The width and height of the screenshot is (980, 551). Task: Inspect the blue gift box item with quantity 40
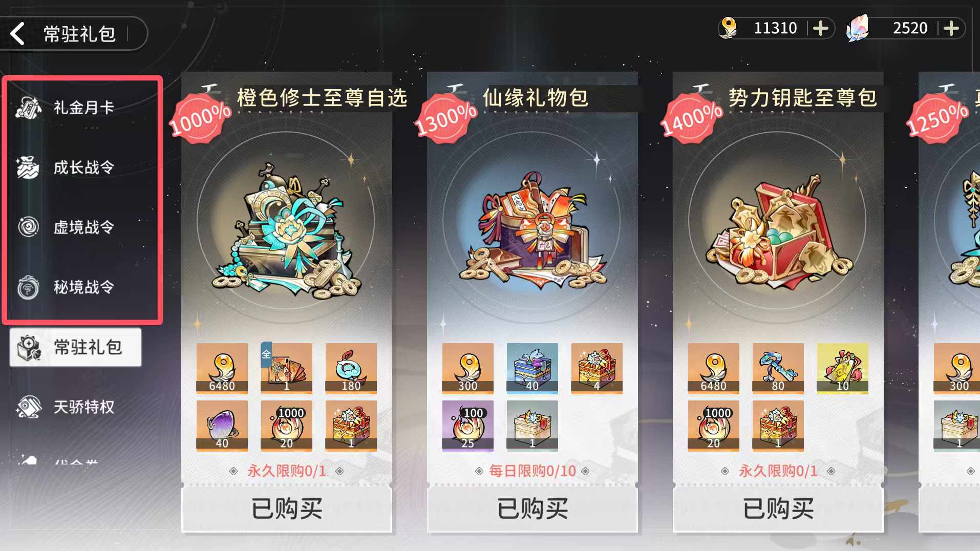[x=532, y=368]
